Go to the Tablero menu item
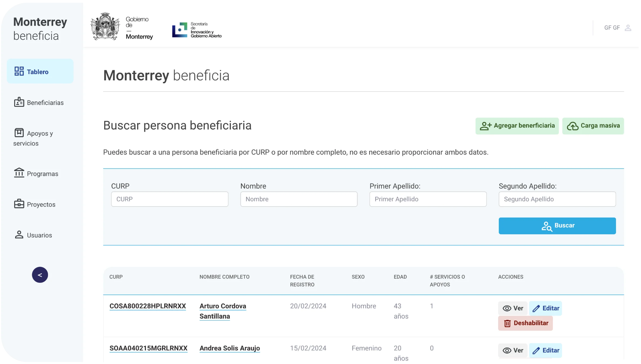The height and width of the screenshot is (364, 641). pos(40,72)
